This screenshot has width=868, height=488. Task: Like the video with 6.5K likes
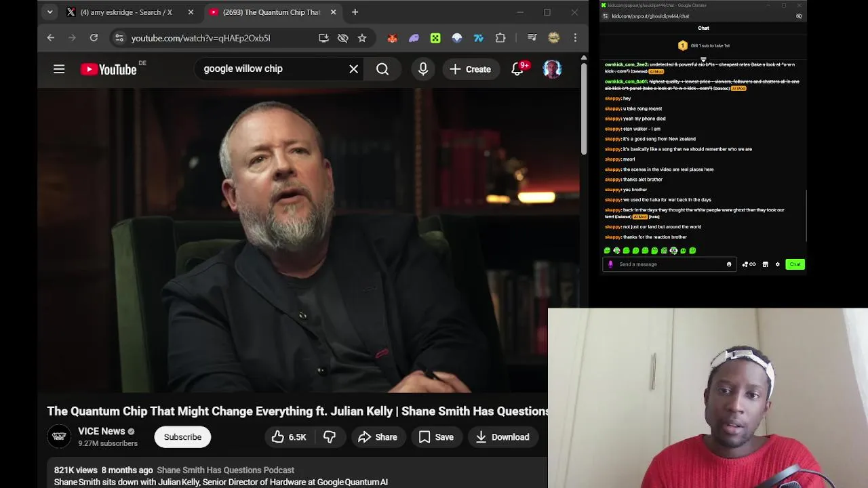[x=289, y=437]
